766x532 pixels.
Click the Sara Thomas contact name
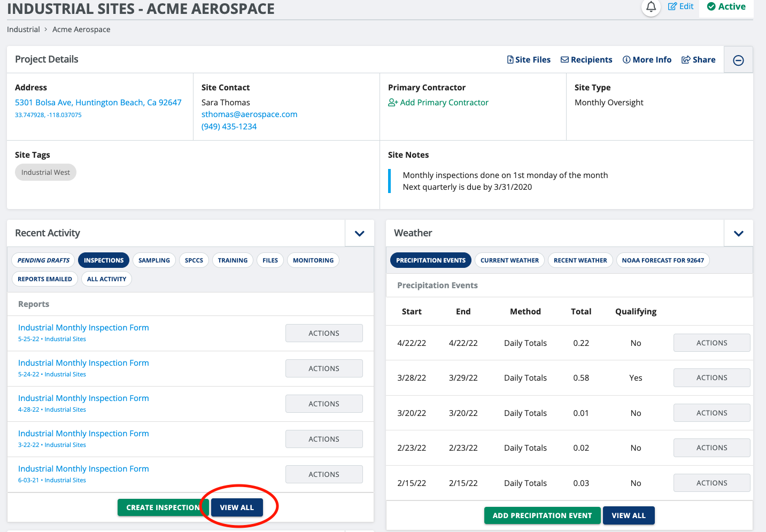coord(226,103)
